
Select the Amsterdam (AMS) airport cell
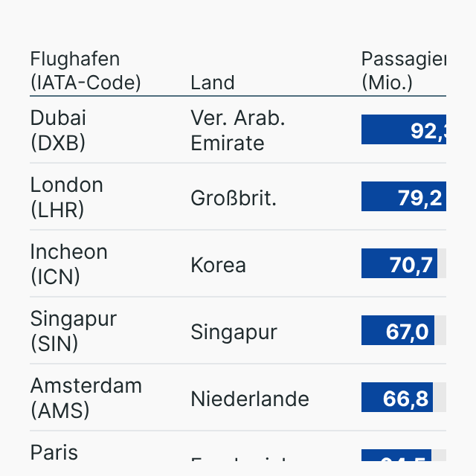(86, 398)
